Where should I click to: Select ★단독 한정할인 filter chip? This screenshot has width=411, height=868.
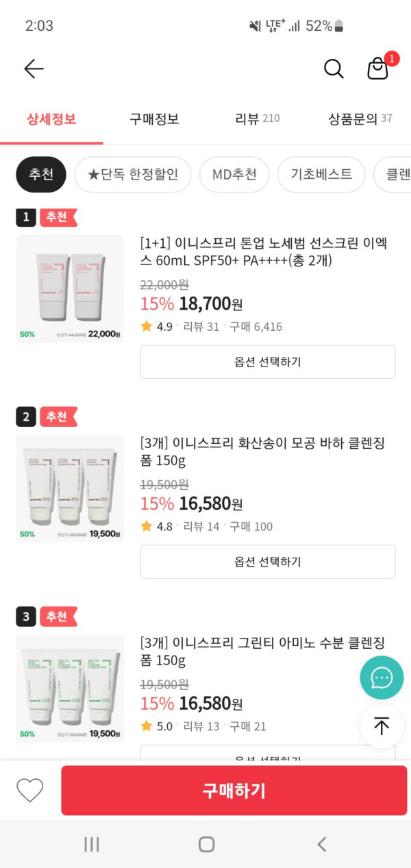pos(133,175)
